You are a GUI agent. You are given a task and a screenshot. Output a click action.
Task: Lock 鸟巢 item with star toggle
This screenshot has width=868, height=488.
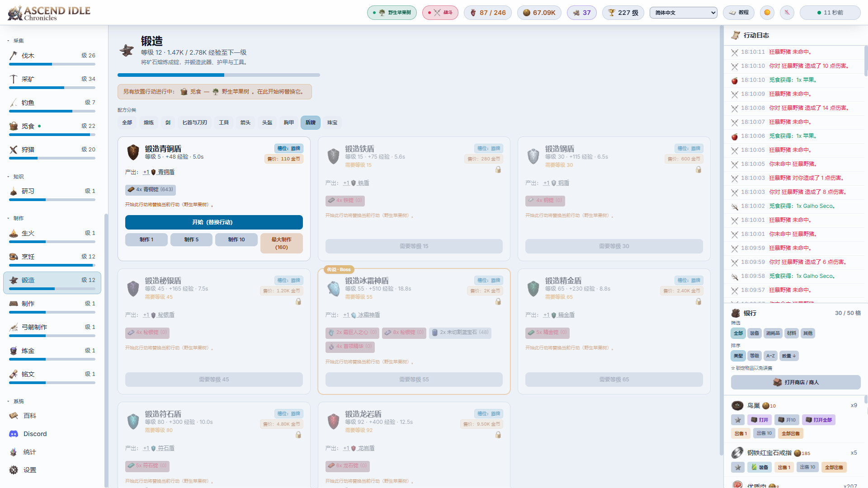[x=738, y=420]
